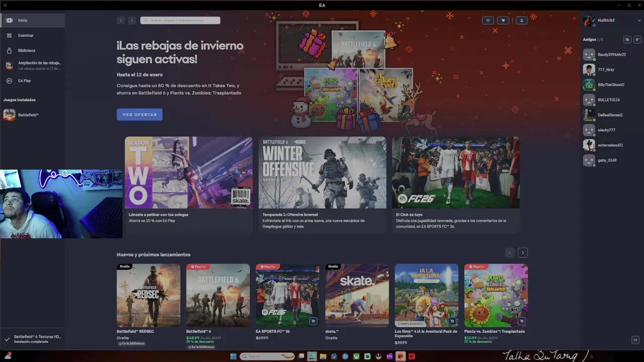Open gaby_0169 friend entry
This screenshot has width=644, height=362.
611,160
